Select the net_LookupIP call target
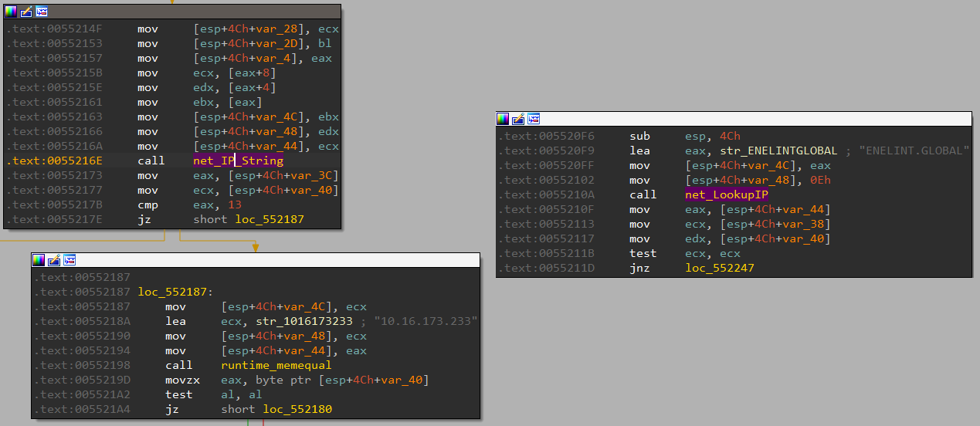This screenshot has height=426, width=980. (x=726, y=194)
